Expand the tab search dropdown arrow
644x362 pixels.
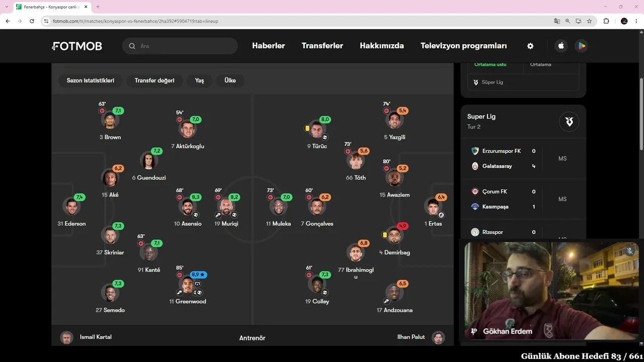tap(7, 7)
